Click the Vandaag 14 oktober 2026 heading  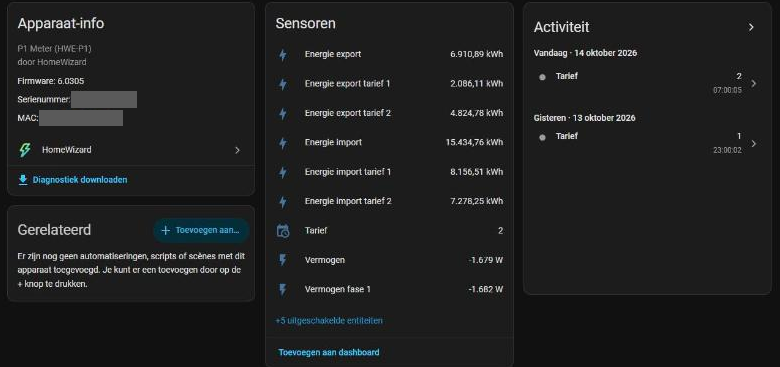coord(585,53)
